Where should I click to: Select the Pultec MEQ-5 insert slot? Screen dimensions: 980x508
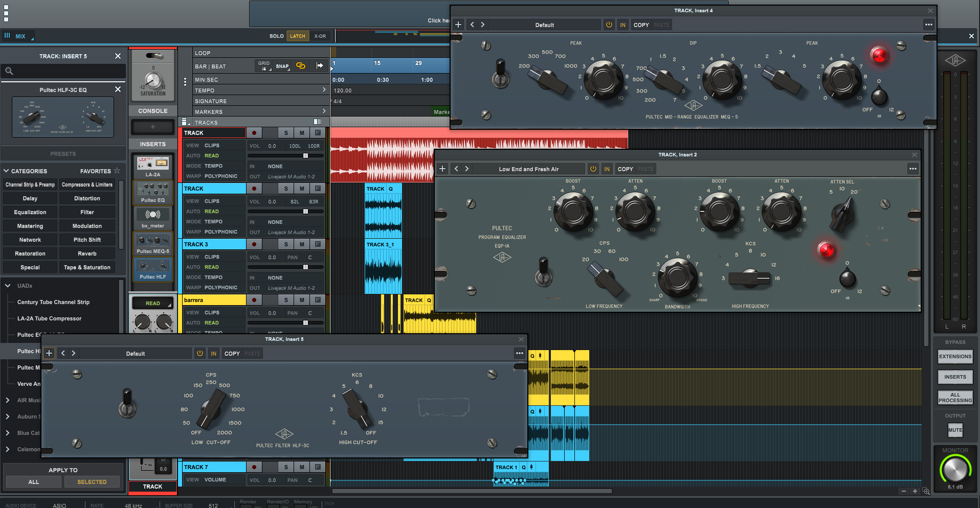(153, 244)
